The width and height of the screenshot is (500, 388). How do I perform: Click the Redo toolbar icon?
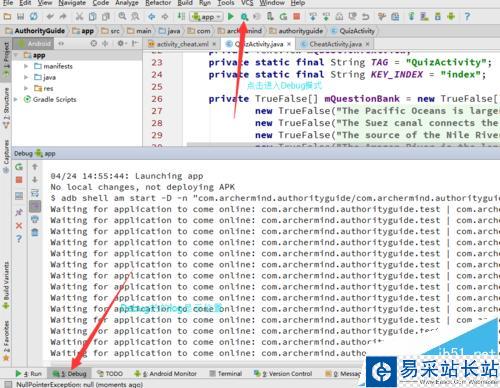click(x=63, y=16)
